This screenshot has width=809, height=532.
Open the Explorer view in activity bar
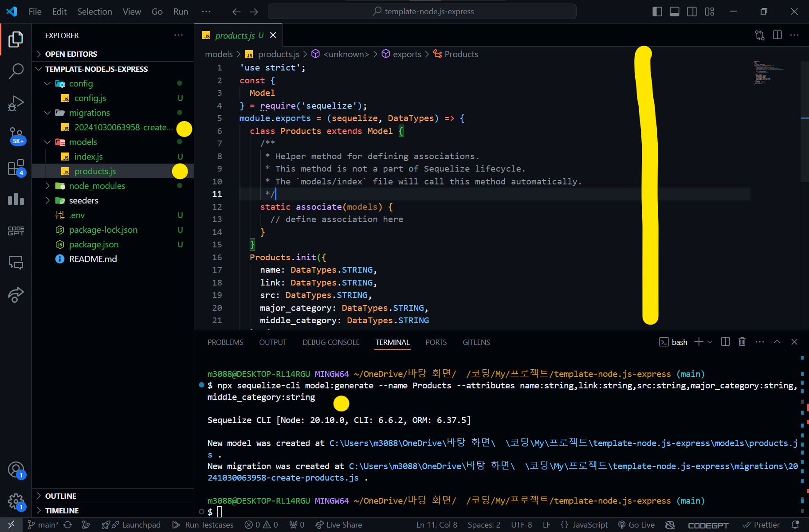(16, 39)
